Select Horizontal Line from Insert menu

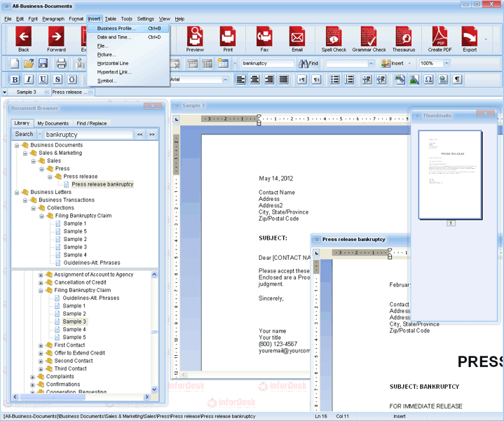click(128, 63)
